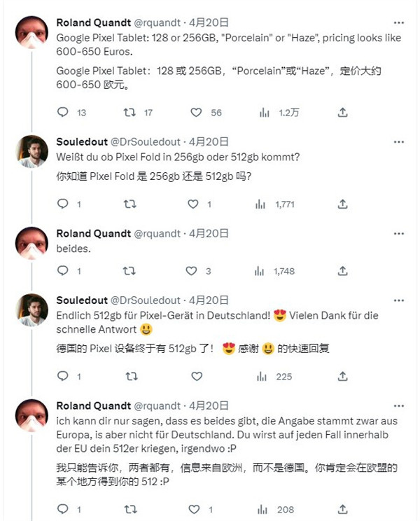The height and width of the screenshot is (521, 420).
Task: Open Roland Quandt's profile name on first tweet
Action: pyautogui.click(x=92, y=22)
